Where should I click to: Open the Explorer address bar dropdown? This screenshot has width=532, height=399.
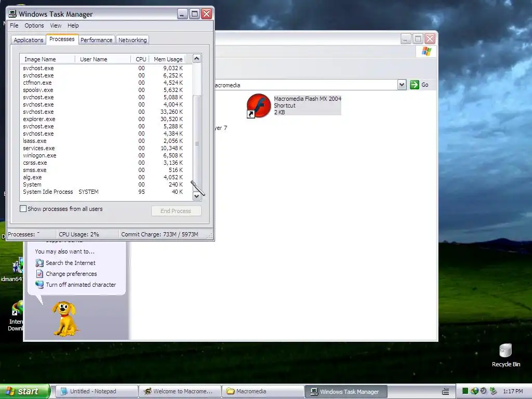click(402, 85)
